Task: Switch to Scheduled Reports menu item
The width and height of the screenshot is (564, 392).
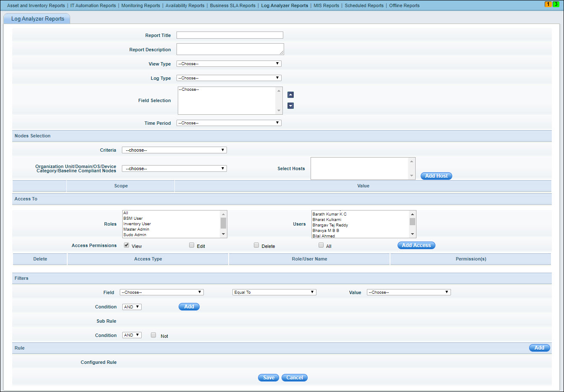Action: (364, 5)
